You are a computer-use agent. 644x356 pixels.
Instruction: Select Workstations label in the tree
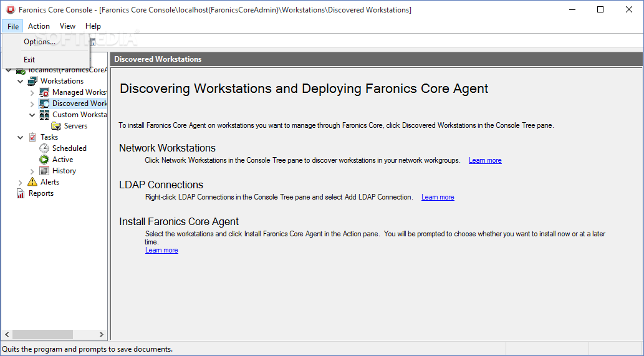click(62, 81)
